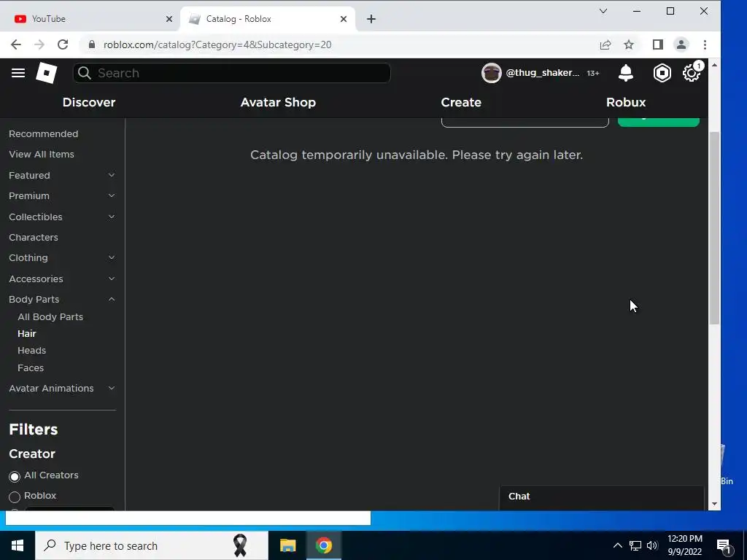Share this page using the share icon

coord(605,44)
